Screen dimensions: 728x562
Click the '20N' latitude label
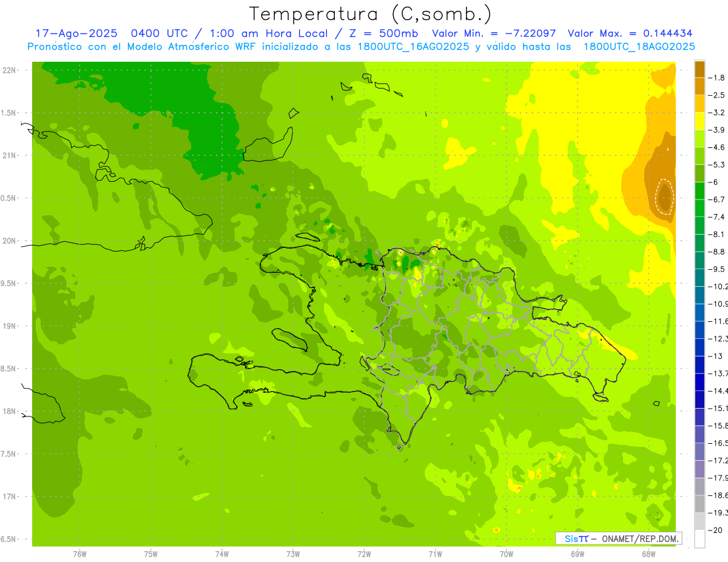point(10,241)
